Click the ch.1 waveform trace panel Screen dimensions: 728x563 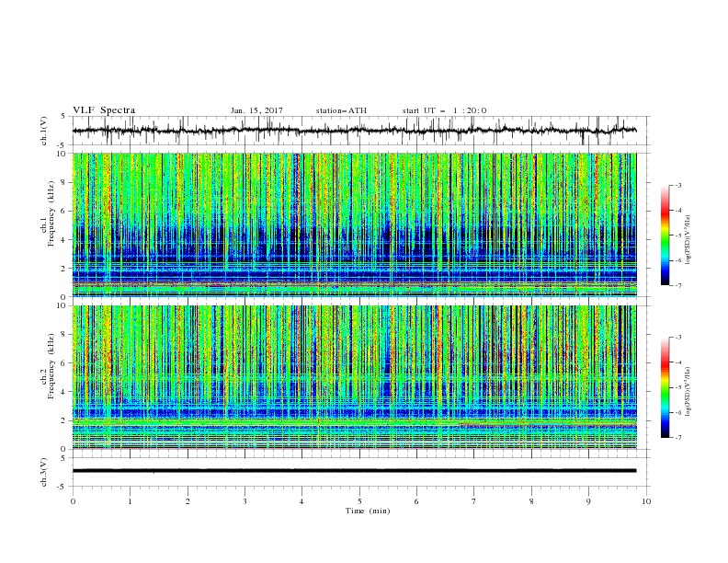click(361, 131)
